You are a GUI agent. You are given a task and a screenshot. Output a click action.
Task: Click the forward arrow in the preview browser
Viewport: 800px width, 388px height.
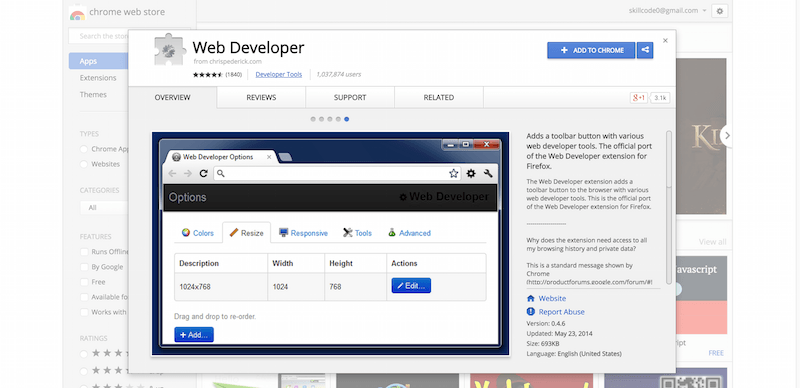188,174
